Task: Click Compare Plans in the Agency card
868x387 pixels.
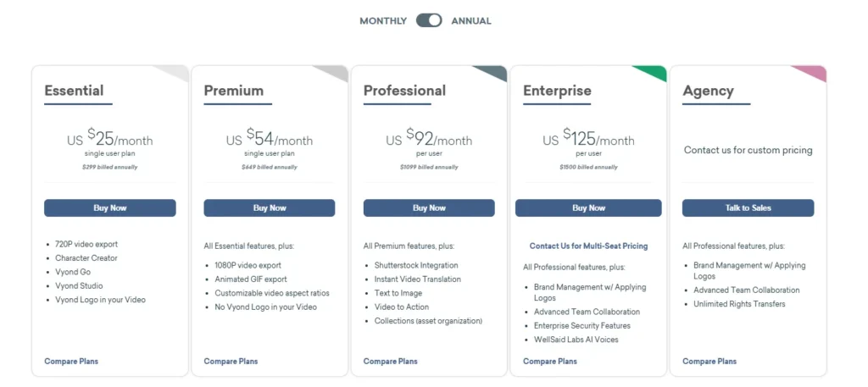Action: click(709, 362)
